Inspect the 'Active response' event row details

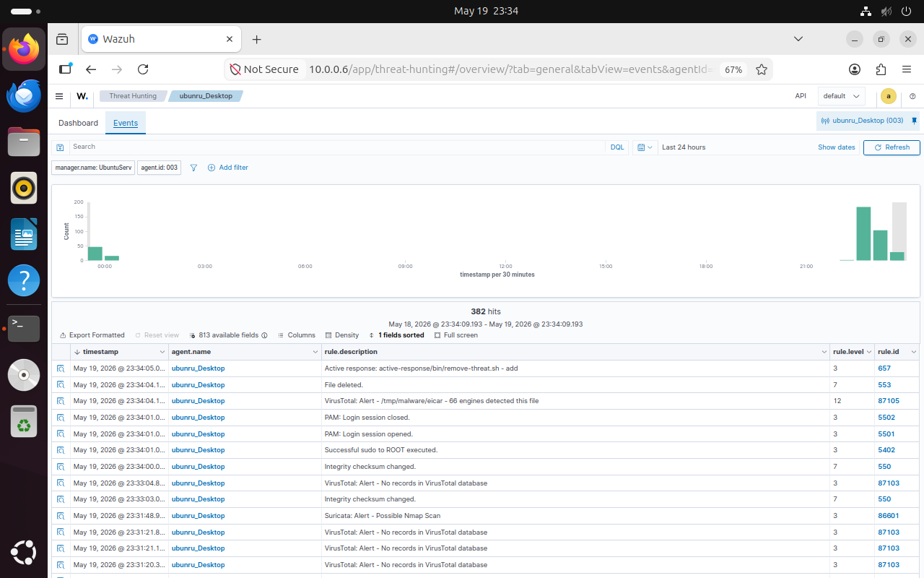(x=61, y=368)
